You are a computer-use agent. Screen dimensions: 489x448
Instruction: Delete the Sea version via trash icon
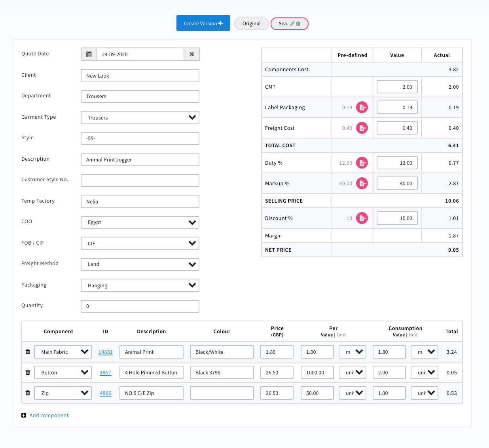[298, 23]
